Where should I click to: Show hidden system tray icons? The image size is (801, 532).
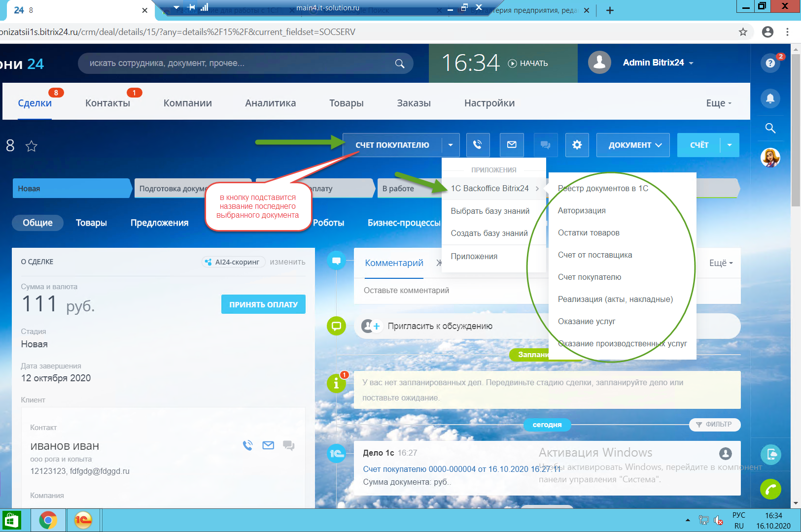click(688, 520)
